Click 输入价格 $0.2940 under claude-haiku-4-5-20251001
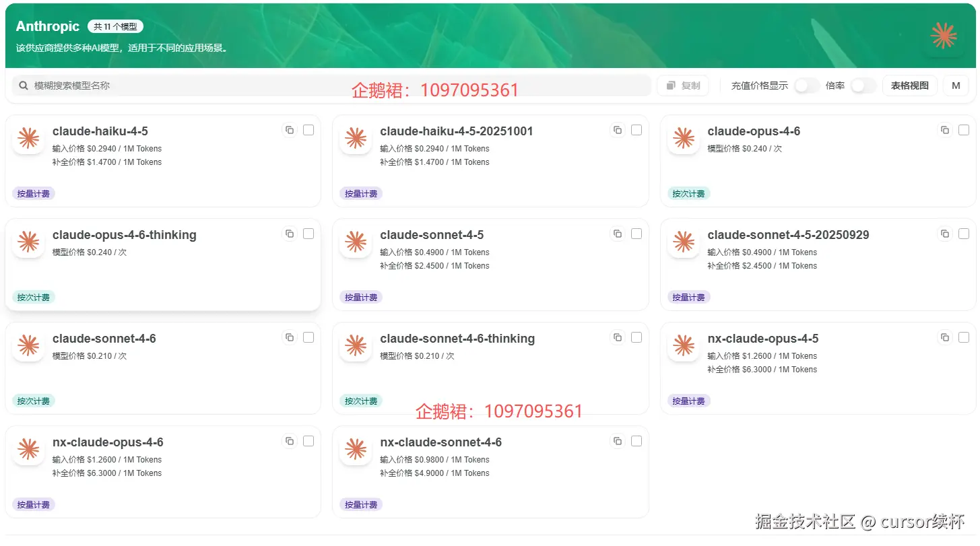980x546 pixels. (x=434, y=149)
